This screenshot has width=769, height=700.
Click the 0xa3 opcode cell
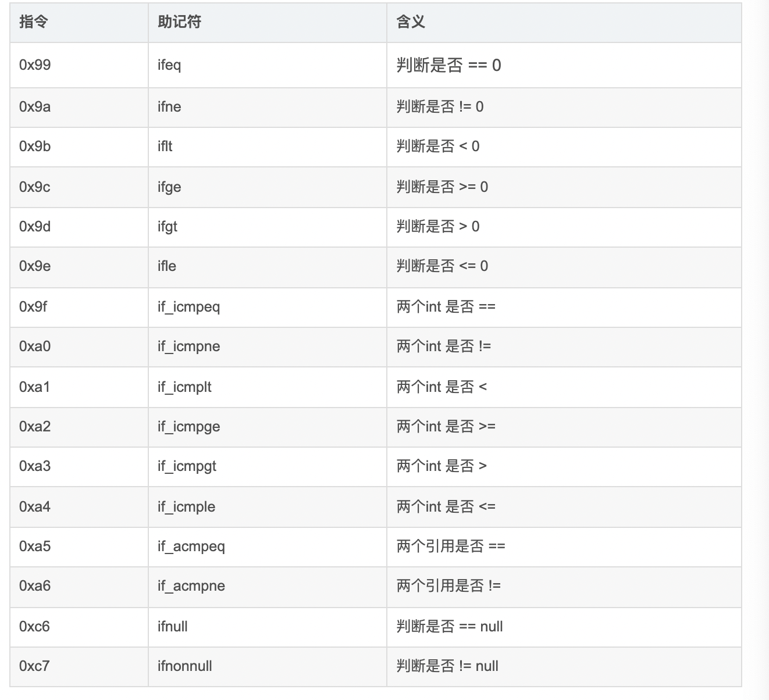tap(79, 467)
